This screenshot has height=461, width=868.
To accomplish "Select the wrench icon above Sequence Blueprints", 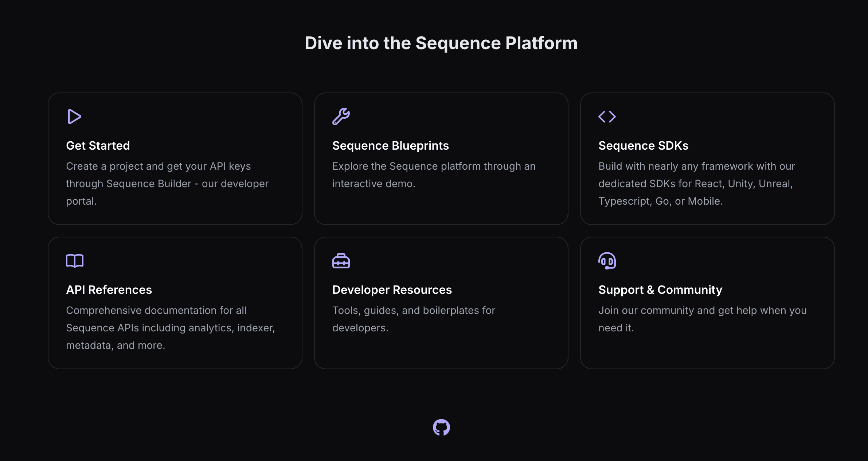I will click(x=341, y=117).
